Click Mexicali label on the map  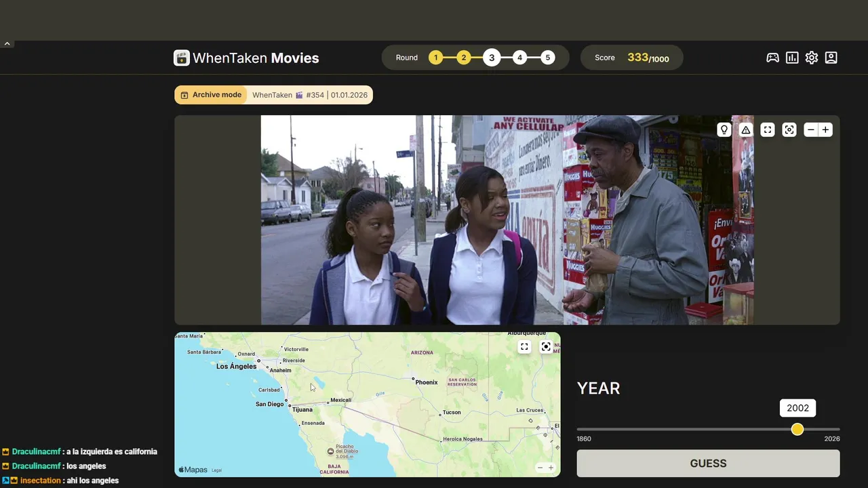(x=341, y=400)
